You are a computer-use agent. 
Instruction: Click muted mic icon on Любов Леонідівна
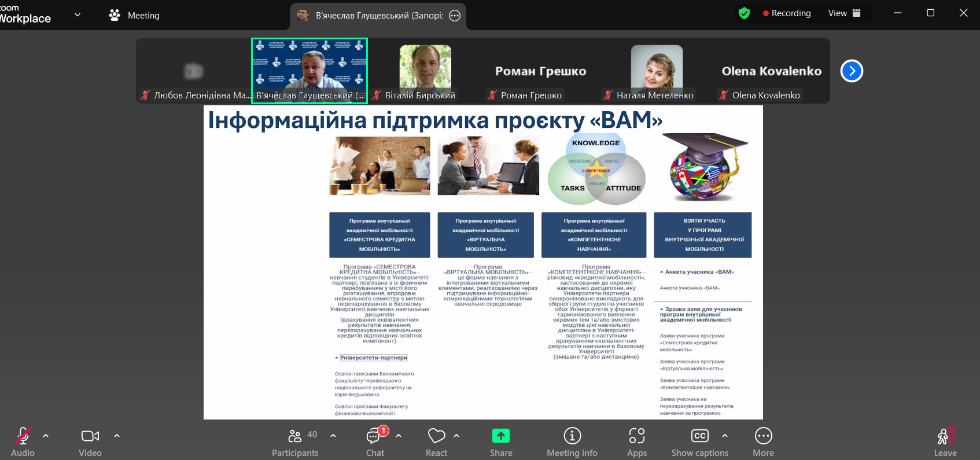(145, 95)
